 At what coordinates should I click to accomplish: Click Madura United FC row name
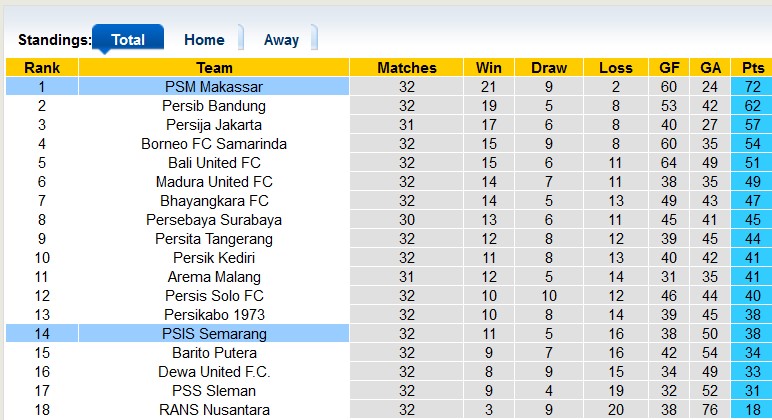[x=214, y=182]
